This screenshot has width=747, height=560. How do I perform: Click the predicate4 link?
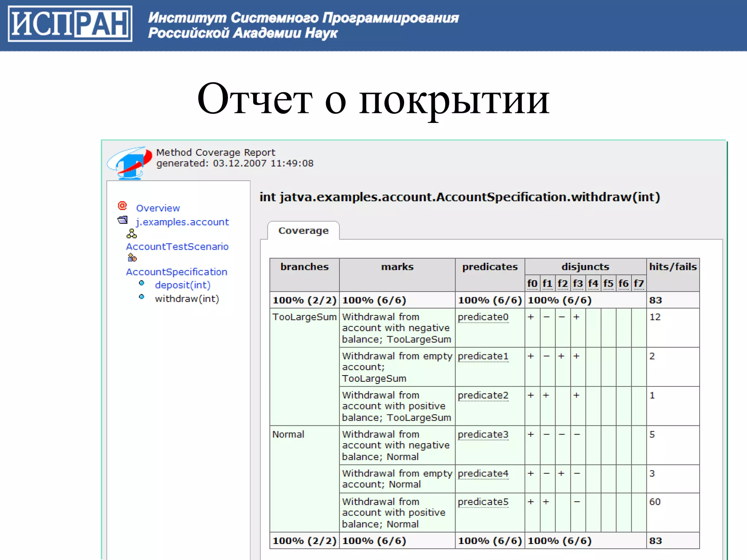483,474
